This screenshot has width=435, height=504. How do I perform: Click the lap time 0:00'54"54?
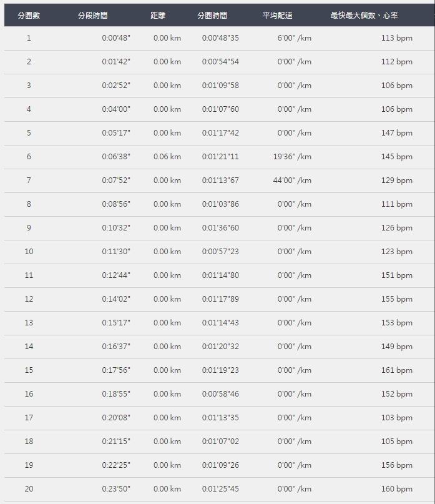click(x=220, y=62)
